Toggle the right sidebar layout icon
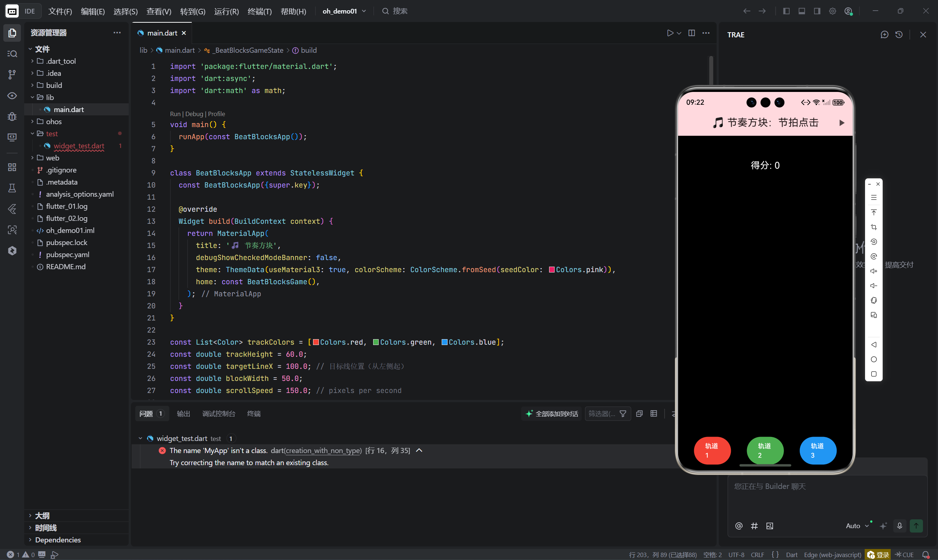 817,11
